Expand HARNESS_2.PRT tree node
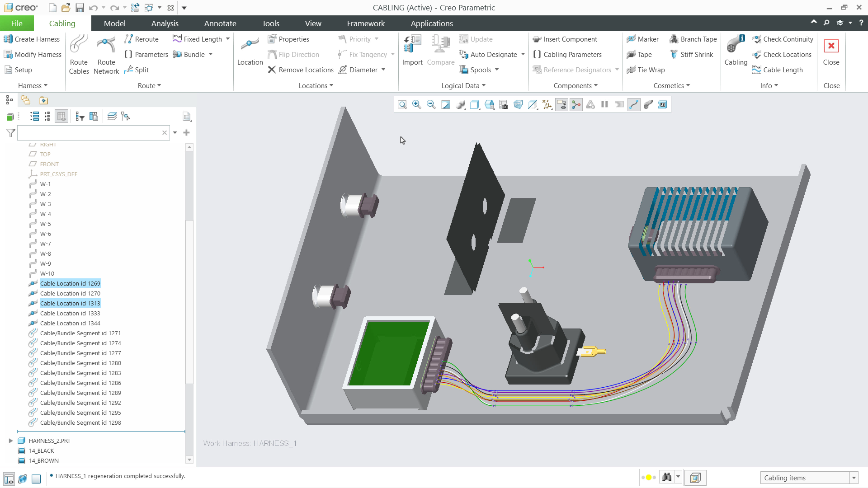The height and width of the screenshot is (488, 868). [11, 441]
